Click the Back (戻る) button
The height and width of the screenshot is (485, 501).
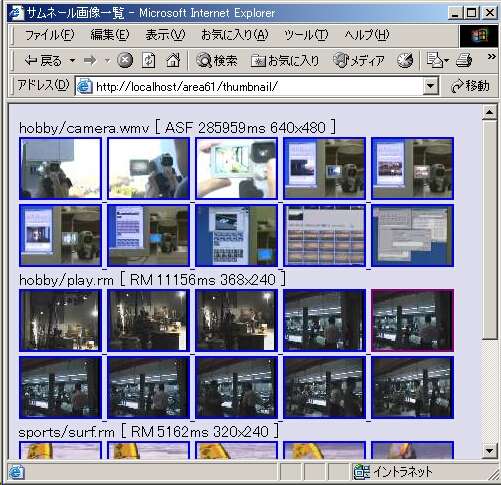tap(44, 61)
